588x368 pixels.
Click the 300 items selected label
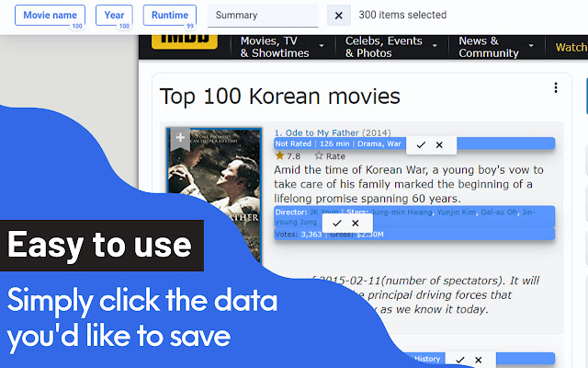point(402,15)
